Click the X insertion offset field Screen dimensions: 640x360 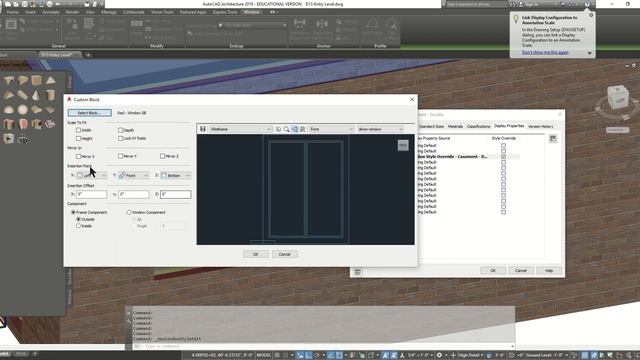pyautogui.click(x=91, y=195)
